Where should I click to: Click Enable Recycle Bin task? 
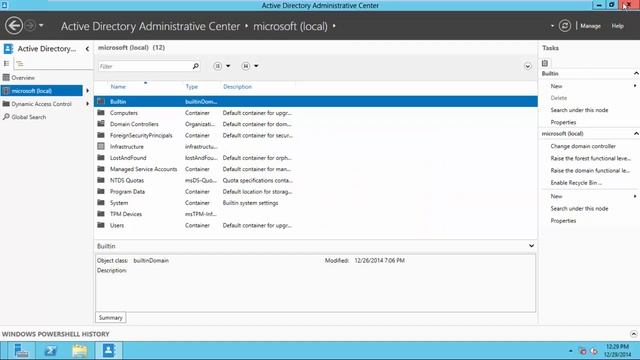pos(576,183)
